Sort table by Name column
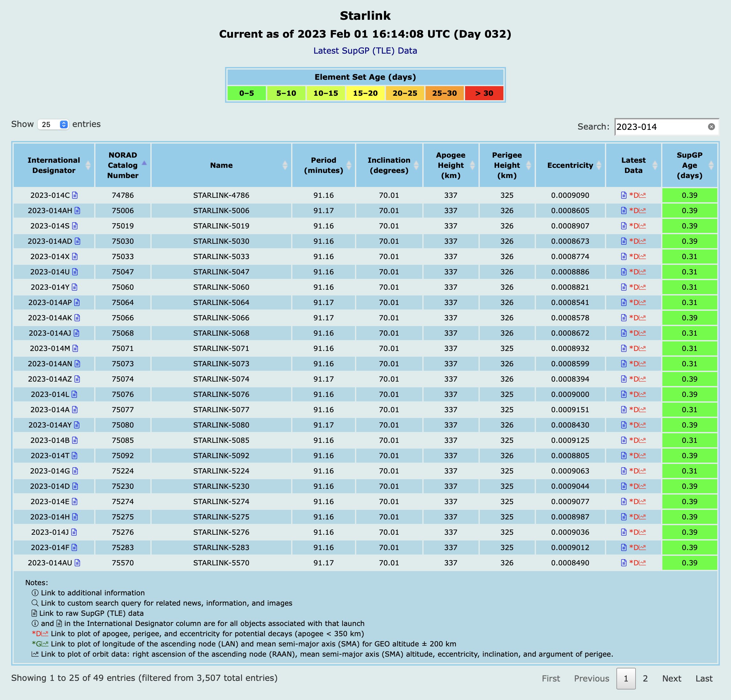Viewport: 731px width, 700px height. 221,165
